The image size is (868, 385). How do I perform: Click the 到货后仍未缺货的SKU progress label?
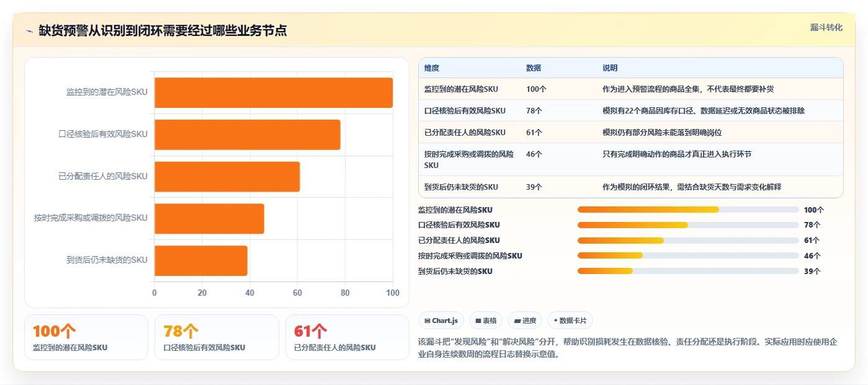tap(455, 271)
